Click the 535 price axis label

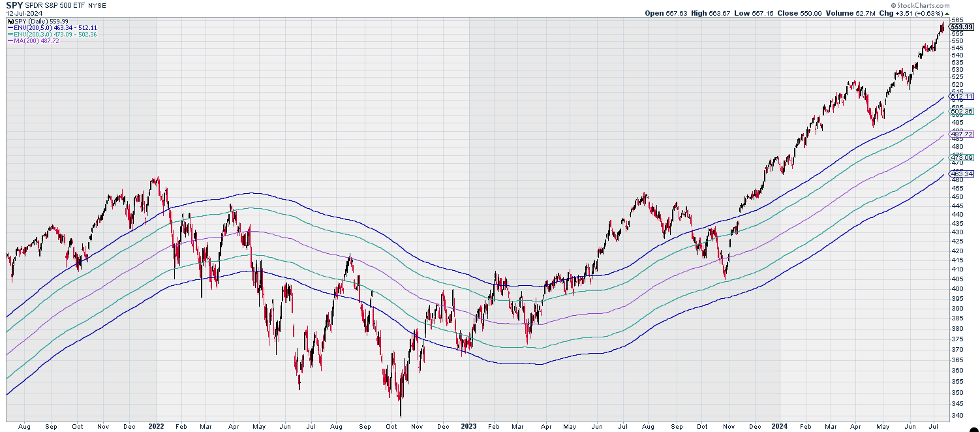957,62
